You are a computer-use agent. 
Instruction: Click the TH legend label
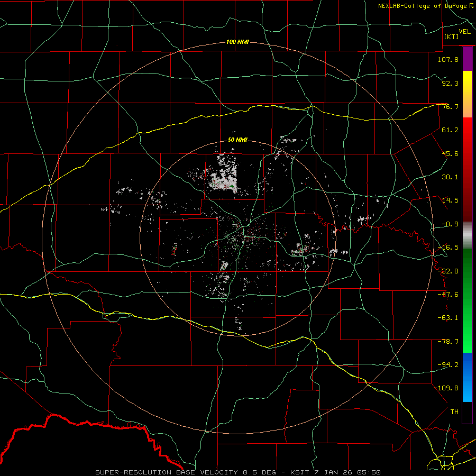[x=454, y=412]
